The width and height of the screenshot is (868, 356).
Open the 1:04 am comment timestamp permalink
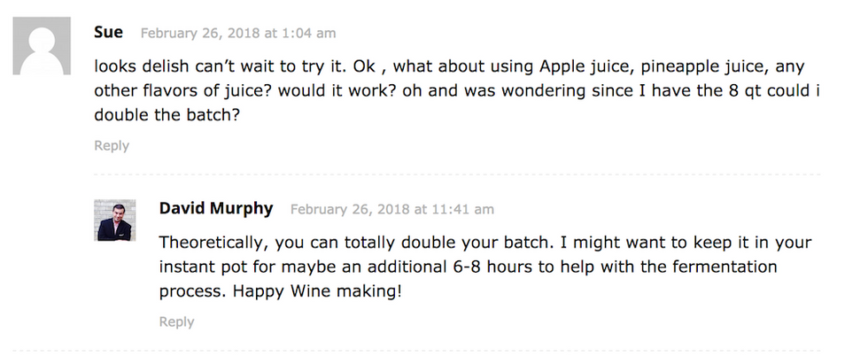tap(237, 34)
